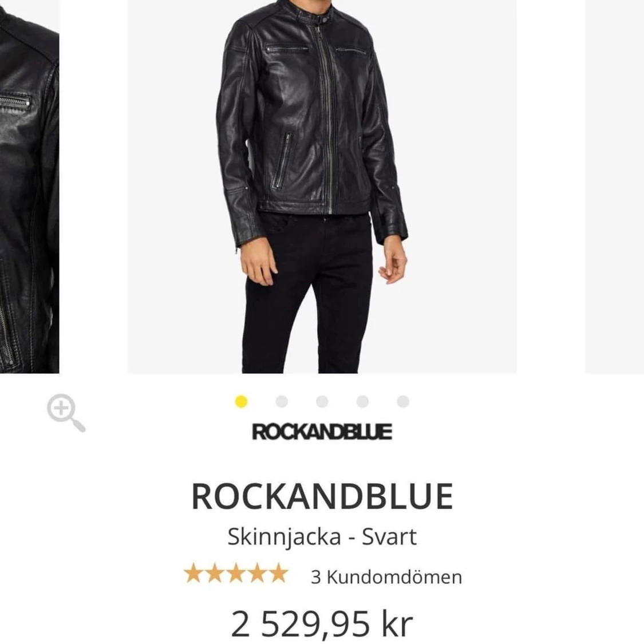The width and height of the screenshot is (644, 644).
Task: Jump to the third image via its dot
Action: coord(322,402)
